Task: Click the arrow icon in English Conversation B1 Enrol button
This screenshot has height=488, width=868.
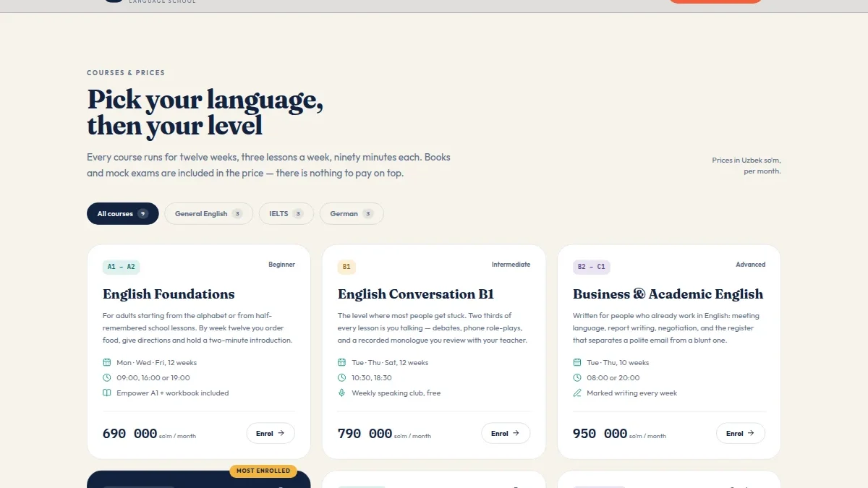Action: click(516, 433)
